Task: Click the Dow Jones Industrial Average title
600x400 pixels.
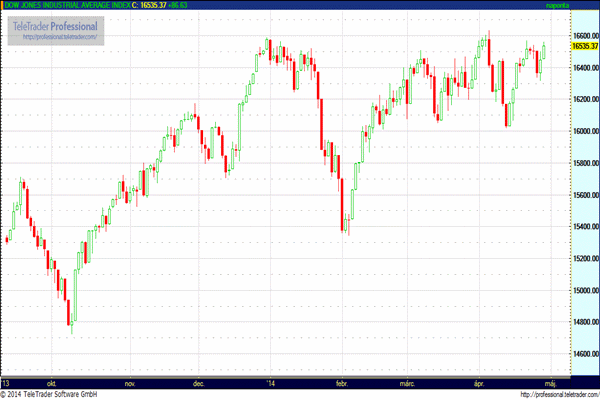Action: coord(67,5)
